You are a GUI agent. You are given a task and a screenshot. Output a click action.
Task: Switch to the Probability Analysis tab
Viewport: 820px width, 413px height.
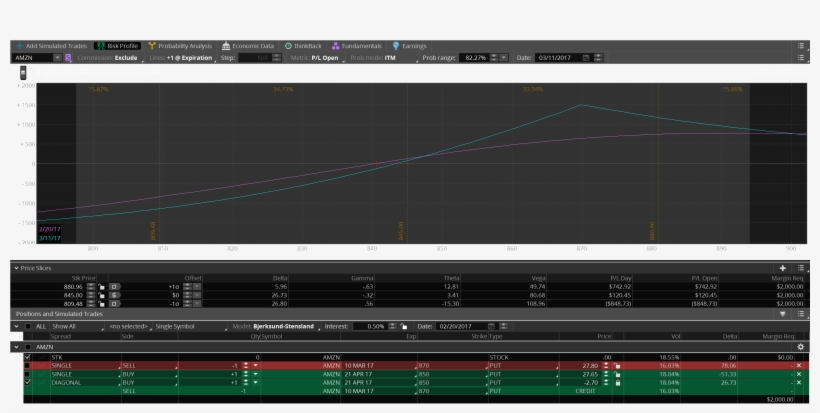180,46
